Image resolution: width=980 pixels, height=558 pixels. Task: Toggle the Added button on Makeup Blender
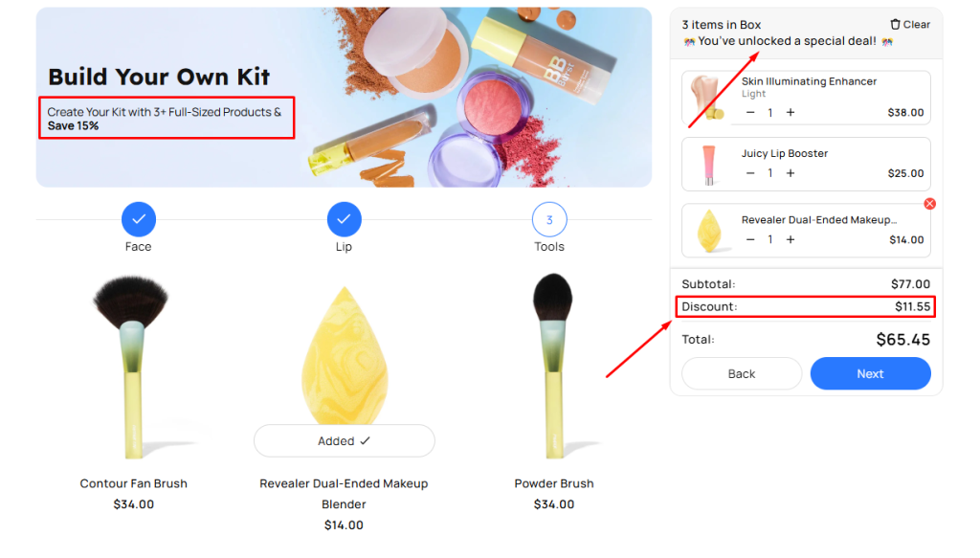click(x=344, y=441)
